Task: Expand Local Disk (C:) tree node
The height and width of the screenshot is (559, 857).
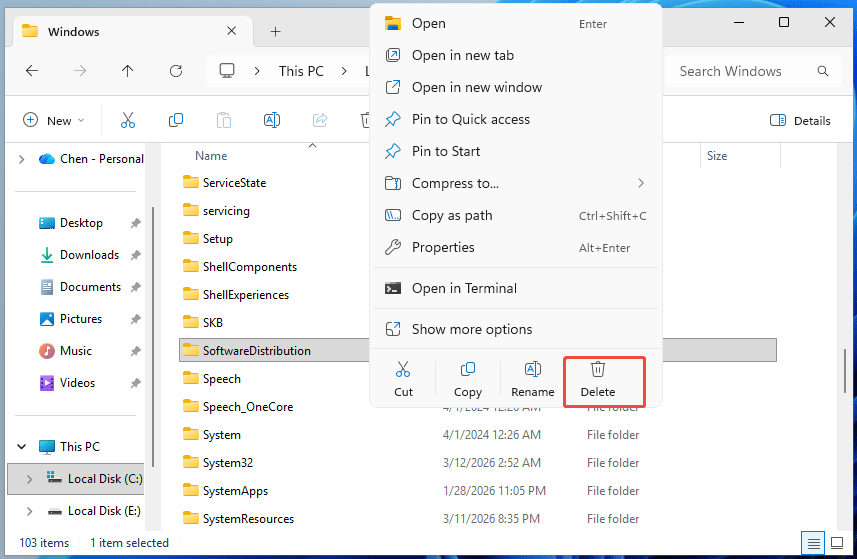Action: click(30, 479)
